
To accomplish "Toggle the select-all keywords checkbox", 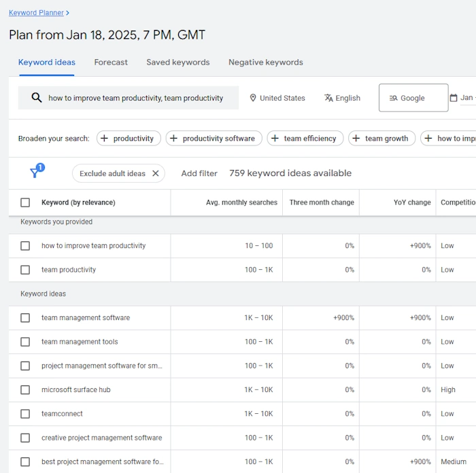I will click(x=25, y=203).
